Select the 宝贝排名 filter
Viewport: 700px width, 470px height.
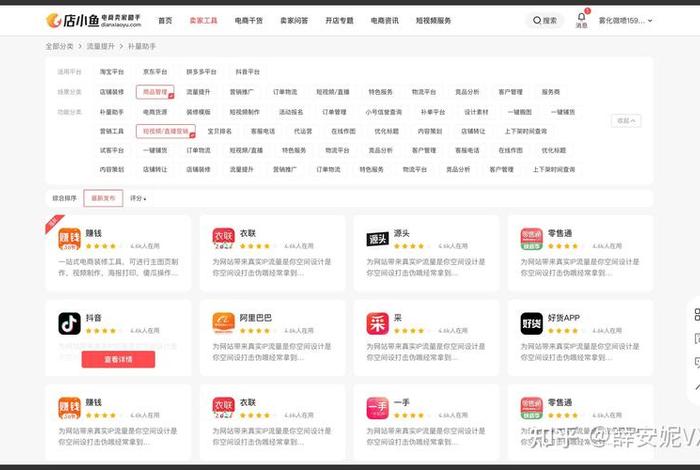coord(220,131)
